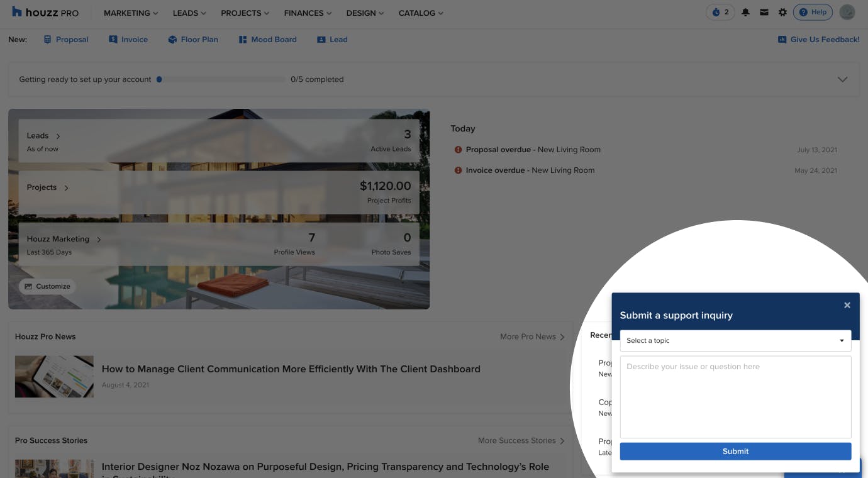Click the May 24, 2021 date

816,170
